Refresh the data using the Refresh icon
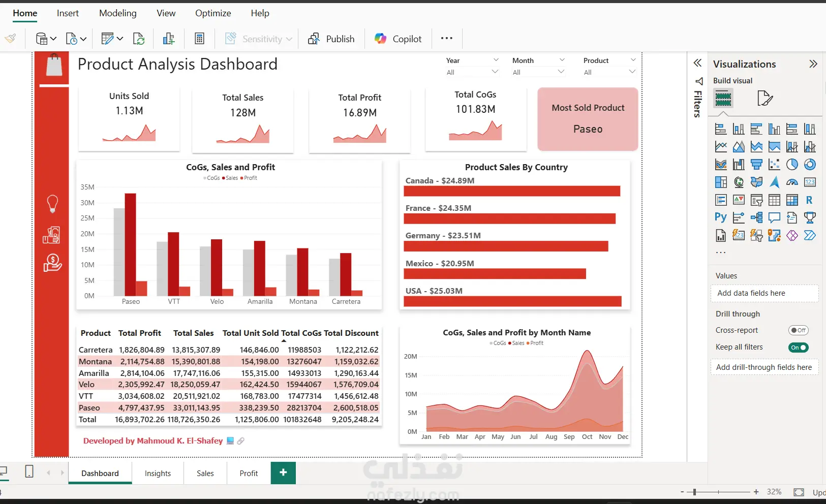826x504 pixels. [x=139, y=39]
